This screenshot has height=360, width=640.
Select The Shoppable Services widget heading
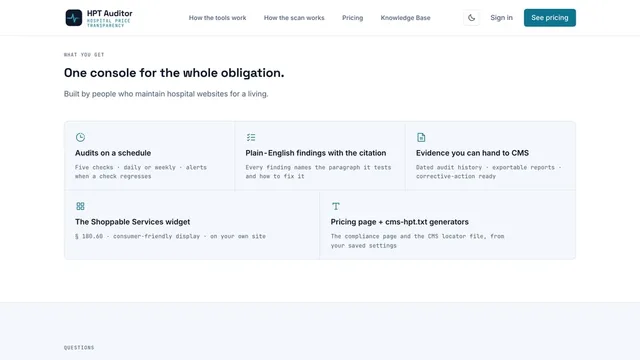[132, 222]
